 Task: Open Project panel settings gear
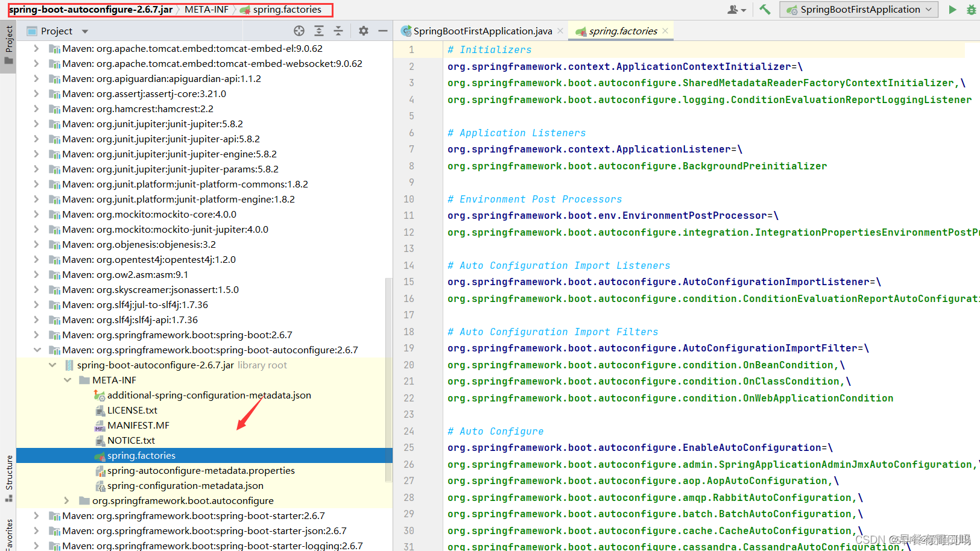(x=364, y=31)
